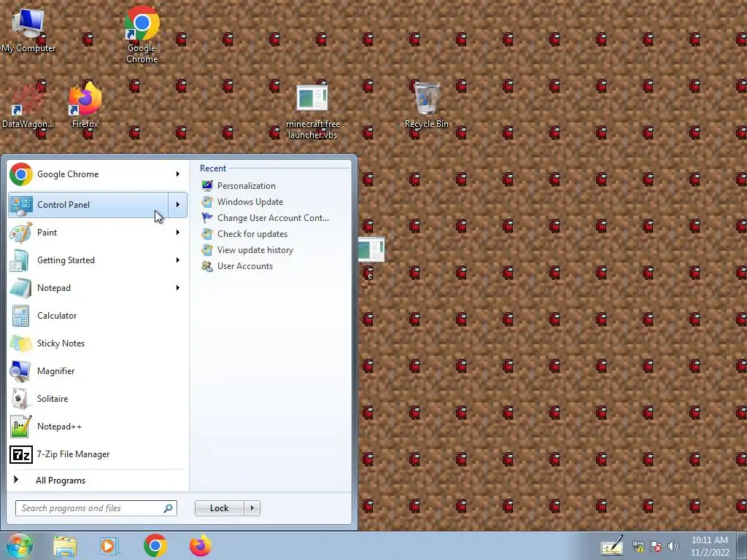
Task: Expand Notepad jump list arrow
Action: 178,287
